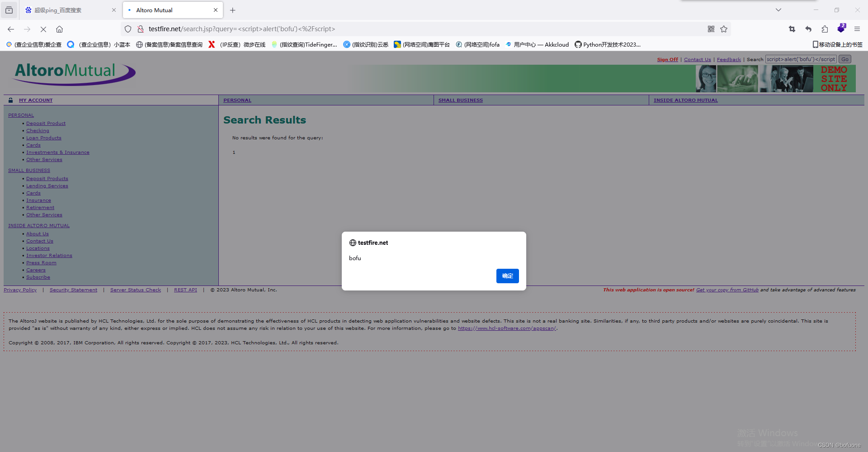Close the 超级ping 百度搜索 tab

click(114, 10)
